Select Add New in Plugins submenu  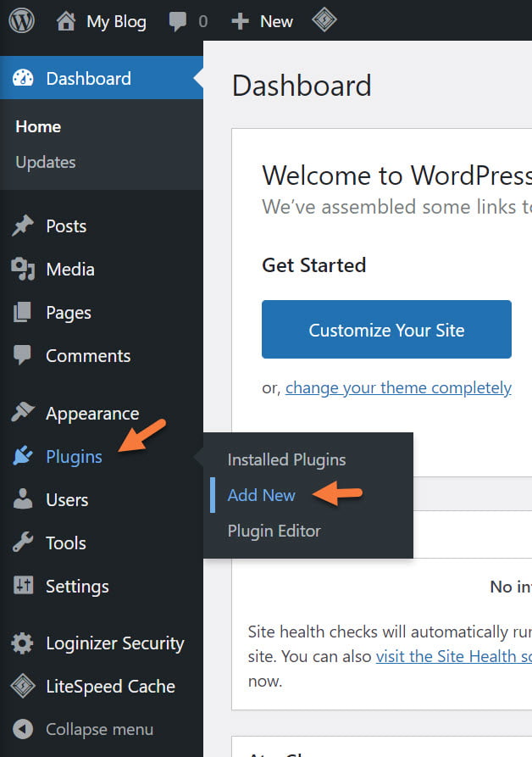[x=261, y=495]
